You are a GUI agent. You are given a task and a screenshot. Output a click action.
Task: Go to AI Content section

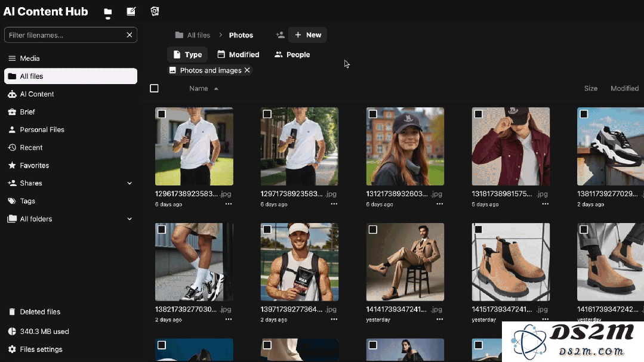point(70,94)
